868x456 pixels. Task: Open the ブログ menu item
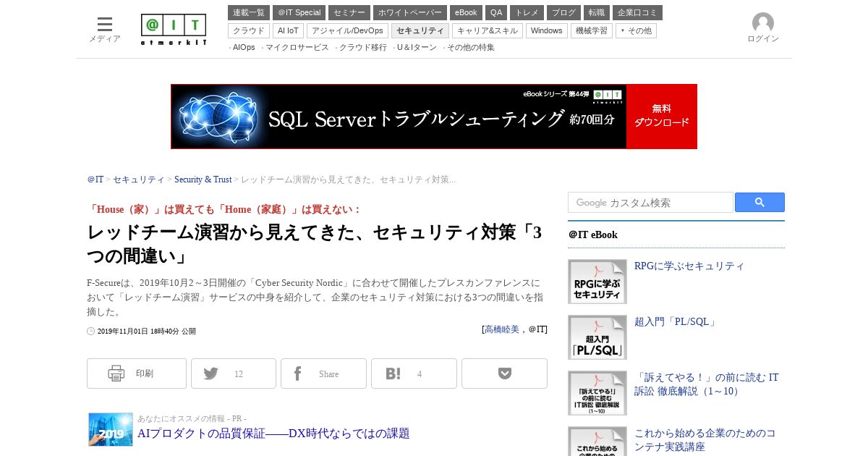point(563,12)
